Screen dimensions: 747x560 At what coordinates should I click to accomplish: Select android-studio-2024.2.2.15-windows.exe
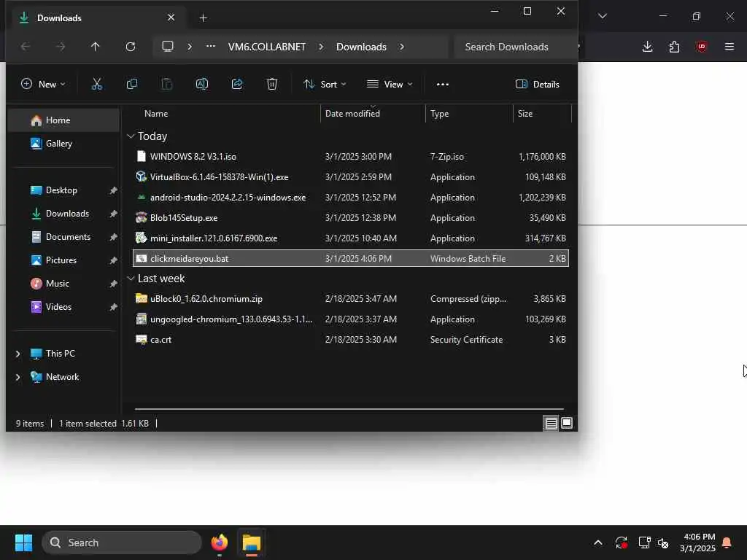tap(351, 198)
